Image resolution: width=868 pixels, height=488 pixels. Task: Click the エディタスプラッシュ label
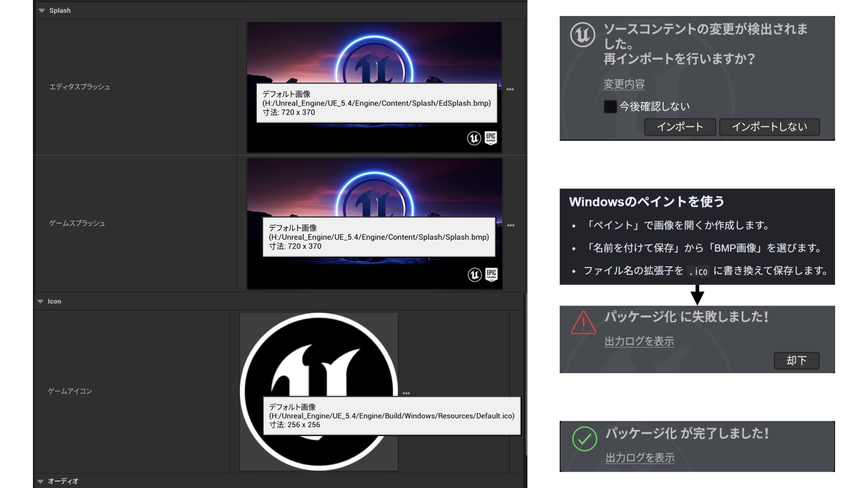click(80, 87)
